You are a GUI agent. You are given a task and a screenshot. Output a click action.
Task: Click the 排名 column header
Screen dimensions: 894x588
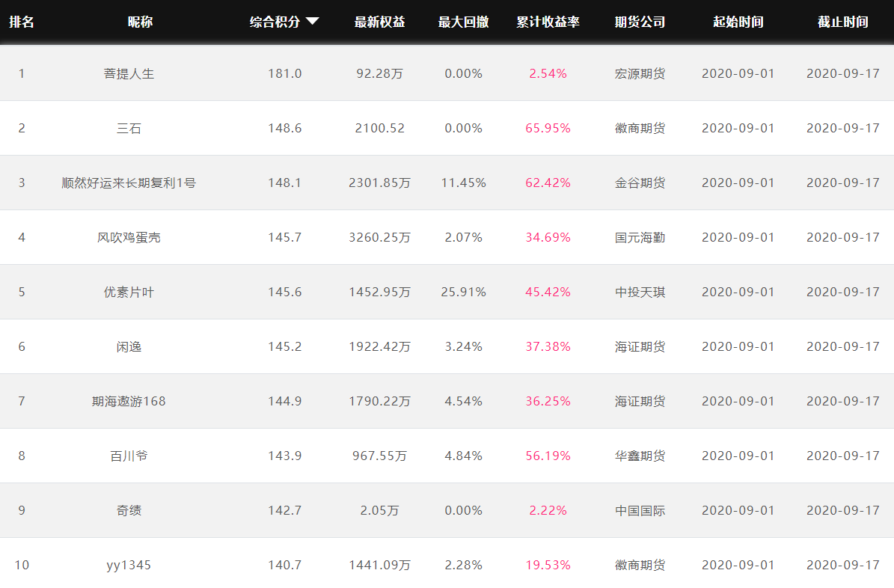22,22
